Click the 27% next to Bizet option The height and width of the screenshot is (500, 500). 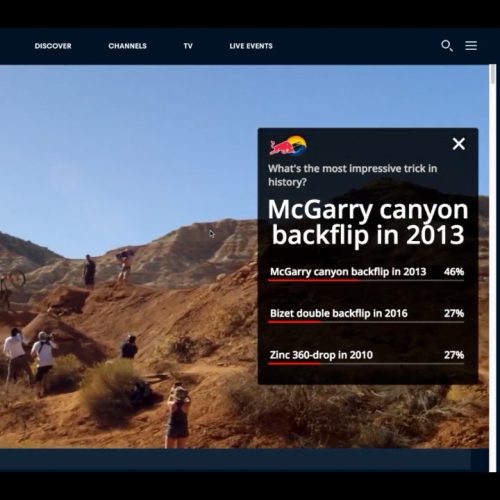click(454, 313)
